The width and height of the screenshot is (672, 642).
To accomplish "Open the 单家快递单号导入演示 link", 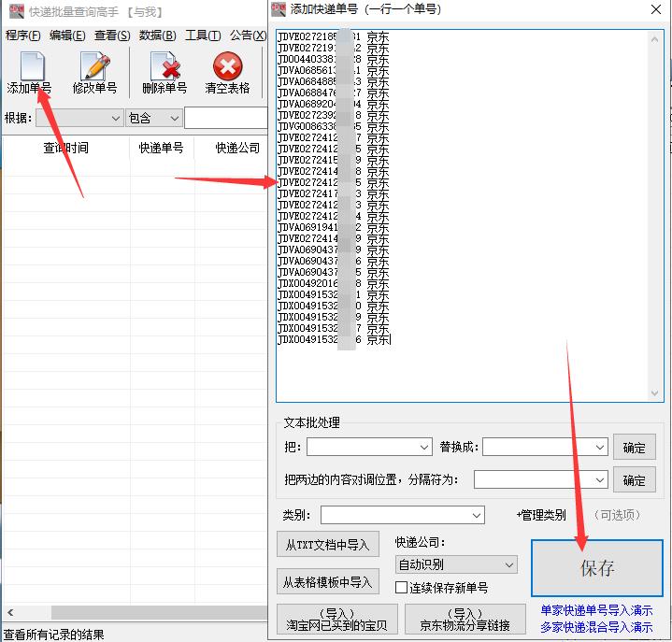I will click(596, 610).
